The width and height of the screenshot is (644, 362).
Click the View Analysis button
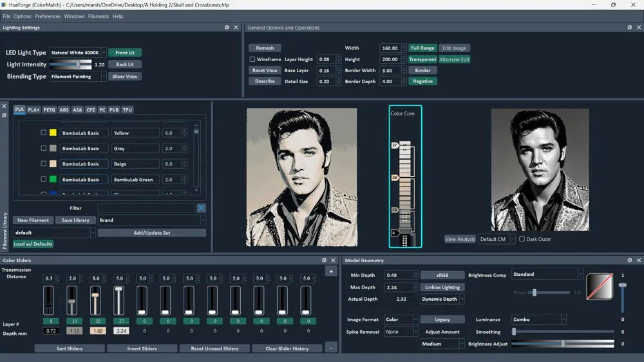(x=460, y=239)
